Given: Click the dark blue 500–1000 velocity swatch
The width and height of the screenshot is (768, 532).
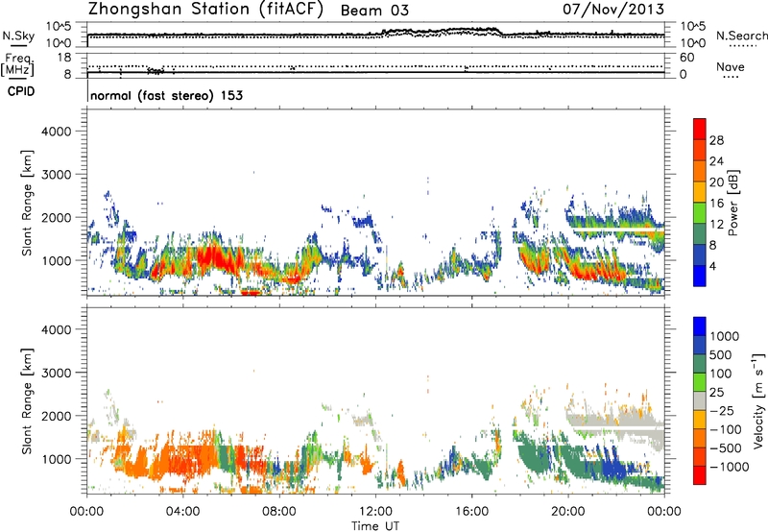Looking at the screenshot, I should point(700,346).
